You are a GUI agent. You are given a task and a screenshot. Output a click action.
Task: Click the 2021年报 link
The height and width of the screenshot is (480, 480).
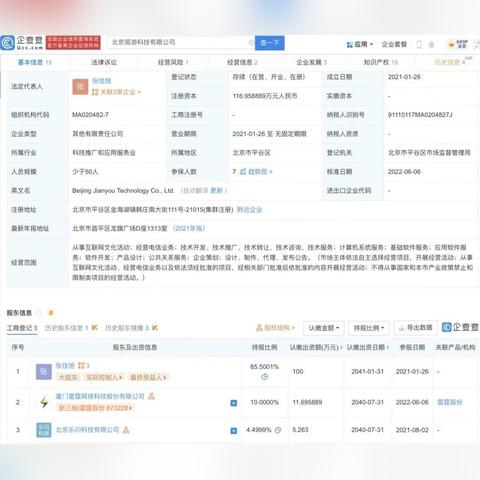(x=189, y=229)
